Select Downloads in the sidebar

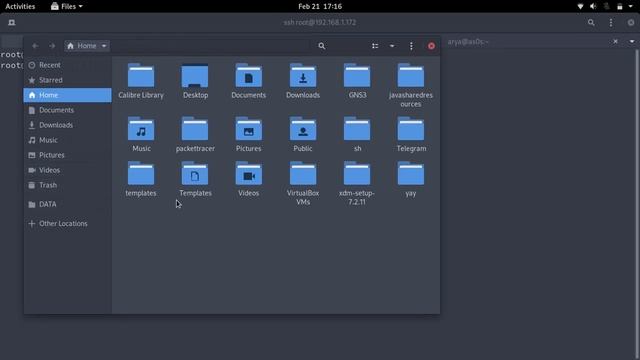click(x=67, y=125)
